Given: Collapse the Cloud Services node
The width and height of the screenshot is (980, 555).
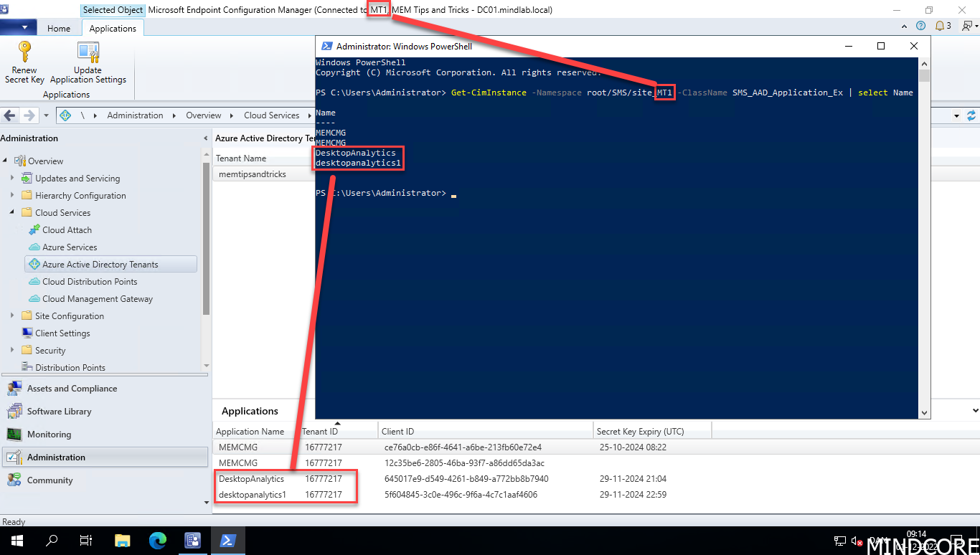Looking at the screenshot, I should [x=12, y=213].
